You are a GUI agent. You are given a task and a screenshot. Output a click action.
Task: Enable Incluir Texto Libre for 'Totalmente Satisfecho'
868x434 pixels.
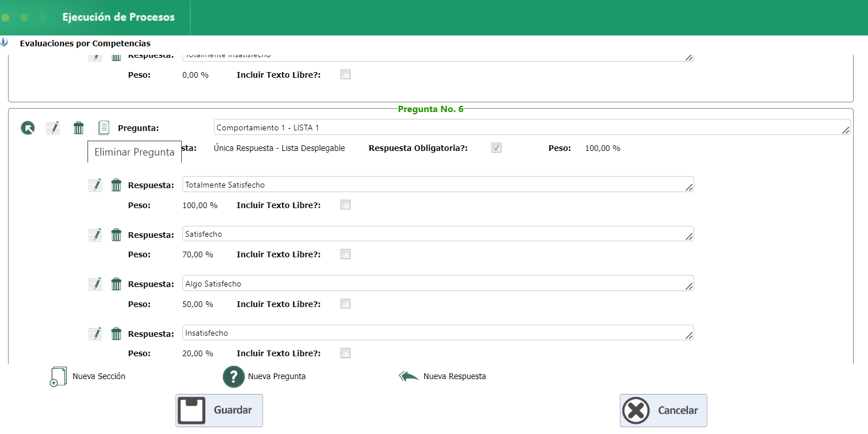(x=345, y=205)
